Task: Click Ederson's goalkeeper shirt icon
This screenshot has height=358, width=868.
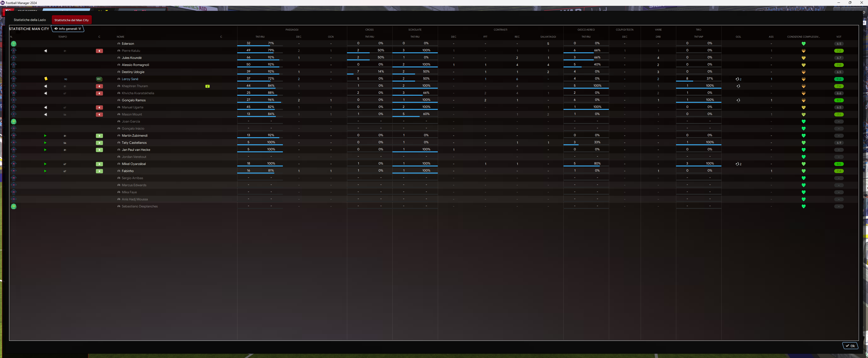Action: pos(13,44)
